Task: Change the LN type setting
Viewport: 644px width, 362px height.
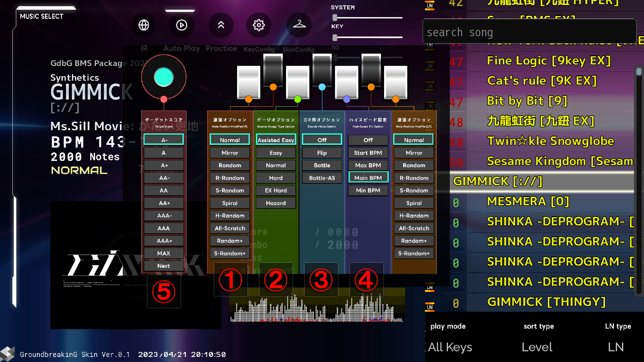Action: pos(616,347)
